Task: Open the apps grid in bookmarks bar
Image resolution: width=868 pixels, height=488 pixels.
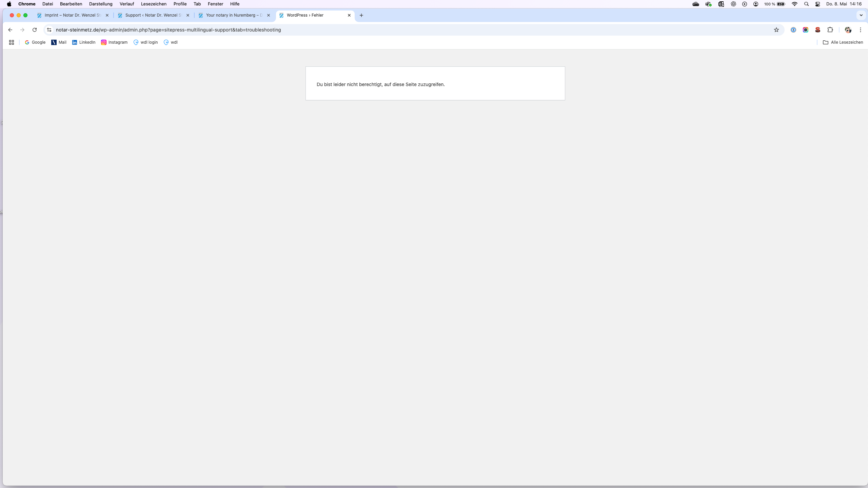Action: (x=12, y=42)
